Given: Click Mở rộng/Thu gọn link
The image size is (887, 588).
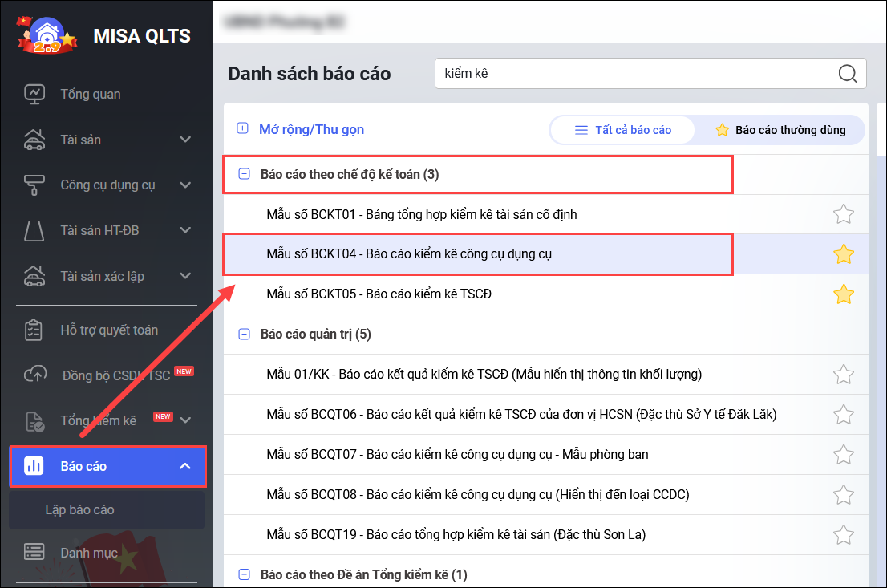Looking at the screenshot, I should click(311, 130).
